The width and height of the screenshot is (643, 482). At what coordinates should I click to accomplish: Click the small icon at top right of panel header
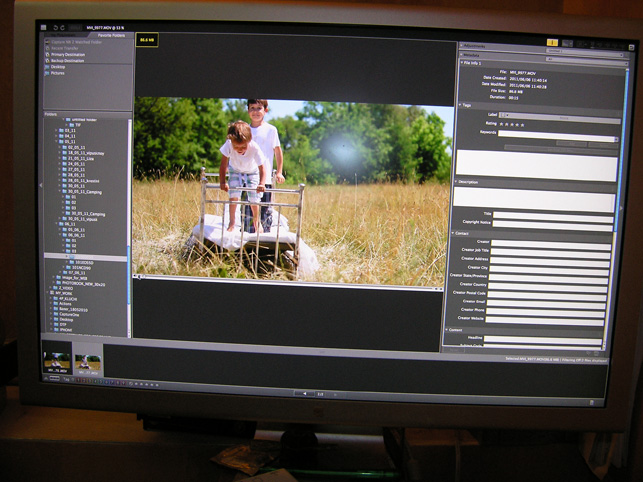tap(631, 48)
